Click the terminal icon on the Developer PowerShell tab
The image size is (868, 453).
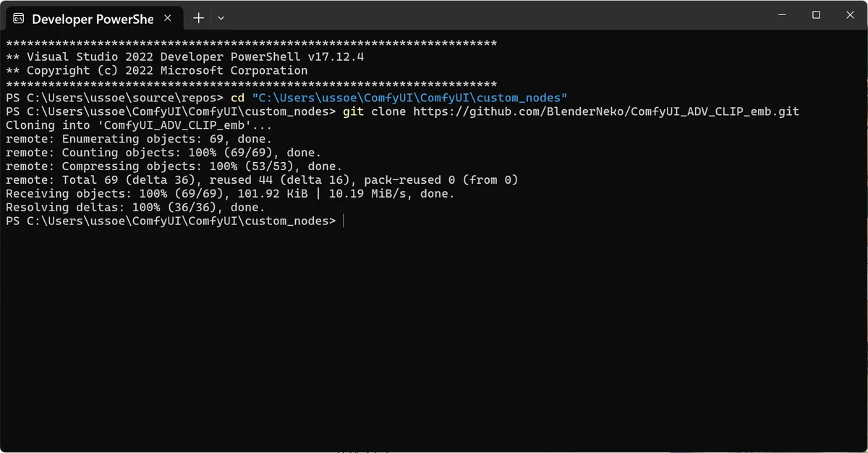point(19,18)
